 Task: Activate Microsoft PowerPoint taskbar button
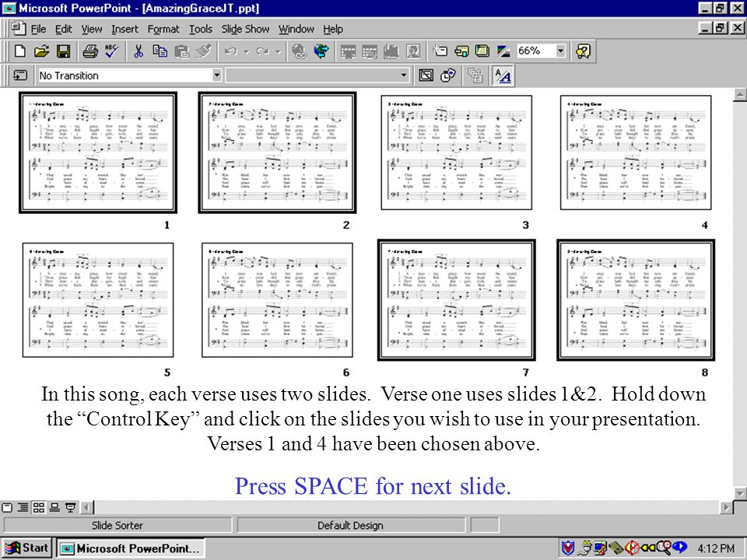tap(131, 548)
